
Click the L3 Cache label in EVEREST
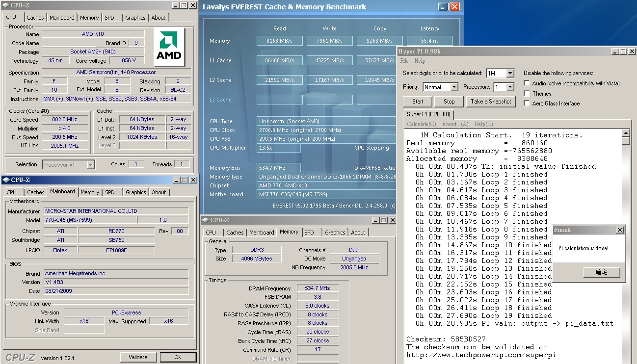pyautogui.click(x=220, y=100)
